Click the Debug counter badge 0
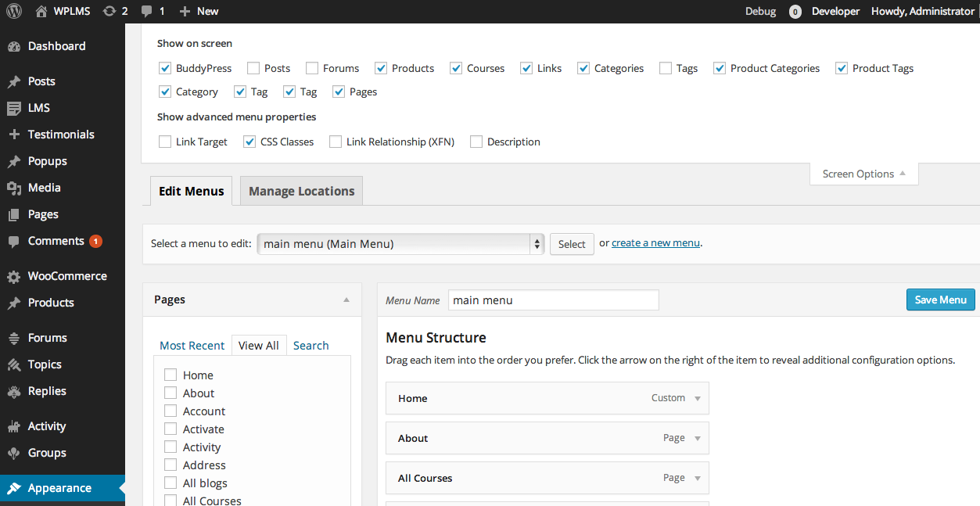The width and height of the screenshot is (980, 506). click(x=795, y=12)
